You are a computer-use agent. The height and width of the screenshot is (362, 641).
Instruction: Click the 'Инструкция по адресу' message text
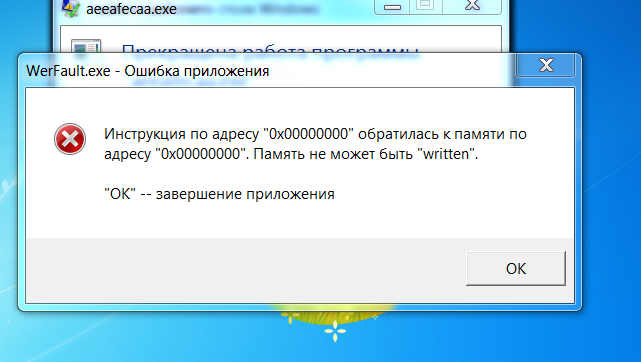click(182, 134)
